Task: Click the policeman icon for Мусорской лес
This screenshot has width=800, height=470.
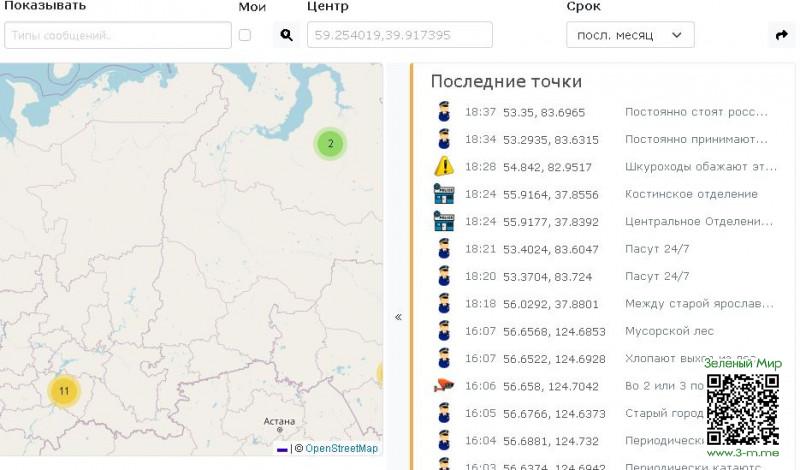Action: 444,331
